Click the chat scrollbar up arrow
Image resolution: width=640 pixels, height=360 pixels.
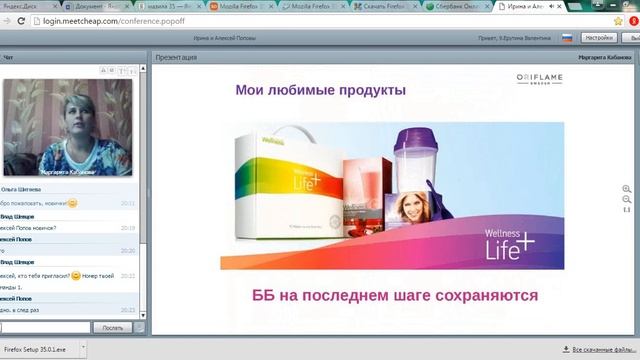[x=143, y=69]
